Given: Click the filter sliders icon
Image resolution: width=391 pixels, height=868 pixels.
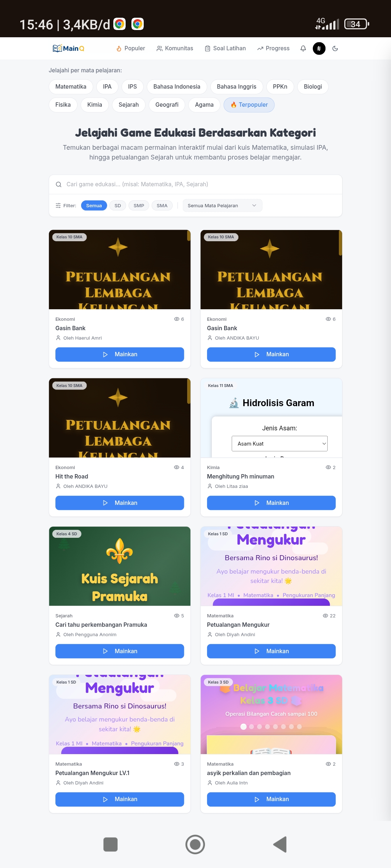Looking at the screenshot, I should pyautogui.click(x=58, y=205).
